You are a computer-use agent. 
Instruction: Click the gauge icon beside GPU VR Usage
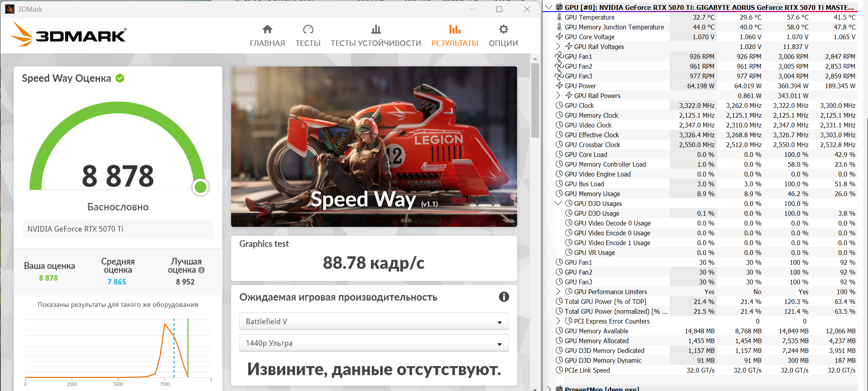[x=569, y=252]
